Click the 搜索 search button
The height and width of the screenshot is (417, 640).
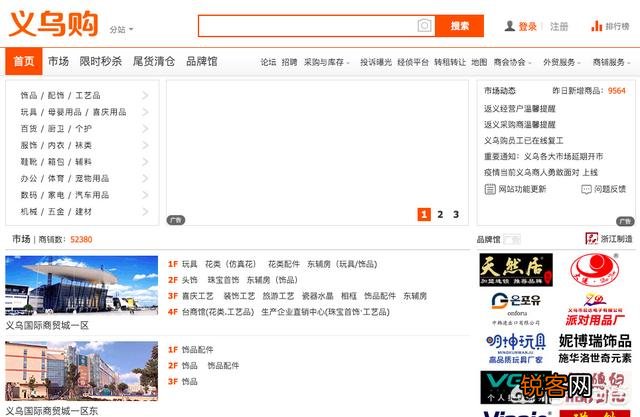(460, 26)
